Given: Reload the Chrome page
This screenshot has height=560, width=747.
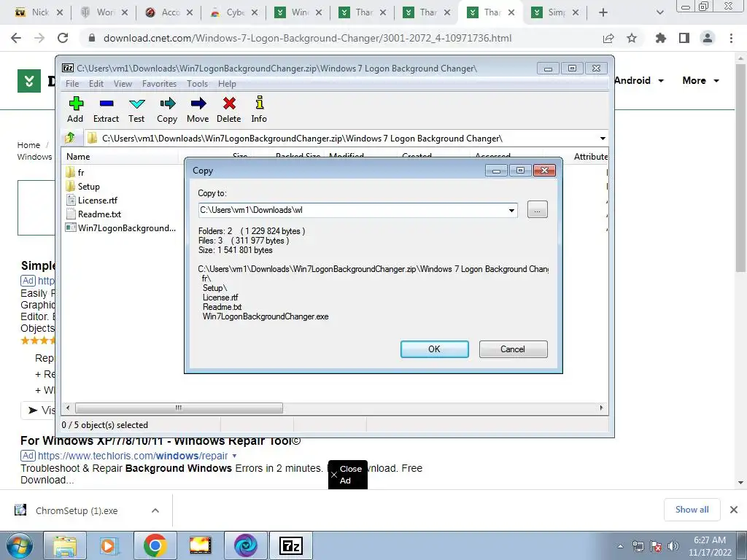Looking at the screenshot, I should pyautogui.click(x=63, y=38).
